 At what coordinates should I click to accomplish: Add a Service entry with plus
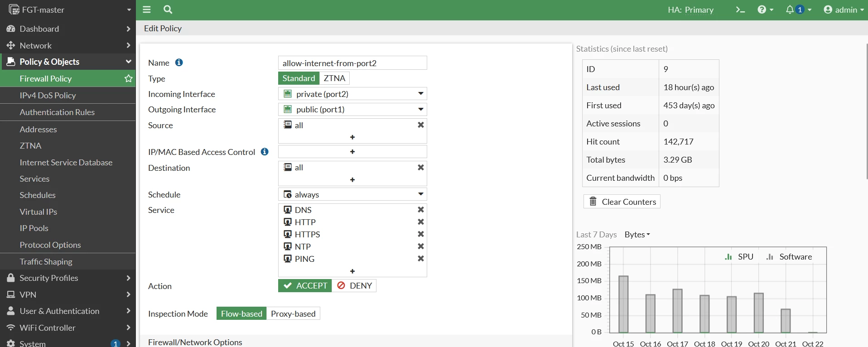click(x=352, y=271)
